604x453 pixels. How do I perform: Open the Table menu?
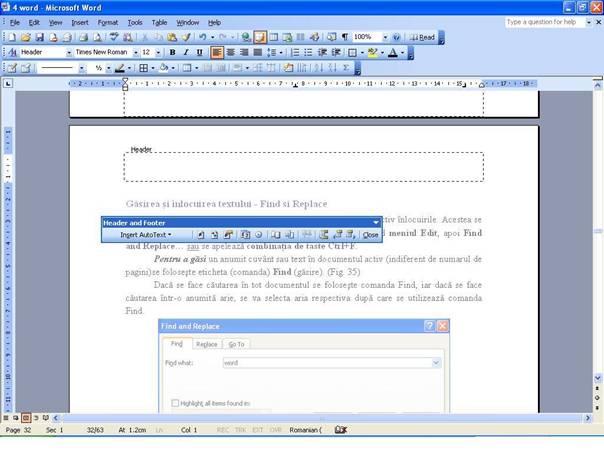[159, 21]
